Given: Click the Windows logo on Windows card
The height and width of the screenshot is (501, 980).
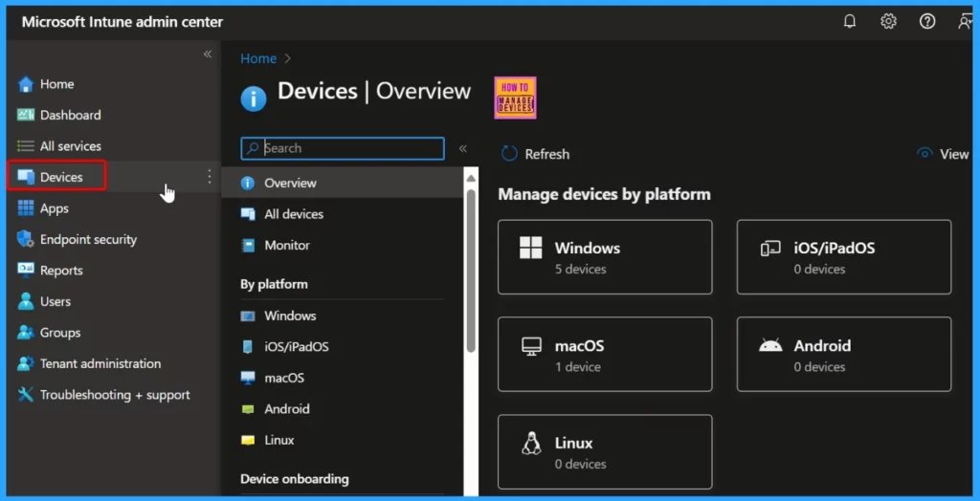Looking at the screenshot, I should [x=530, y=248].
